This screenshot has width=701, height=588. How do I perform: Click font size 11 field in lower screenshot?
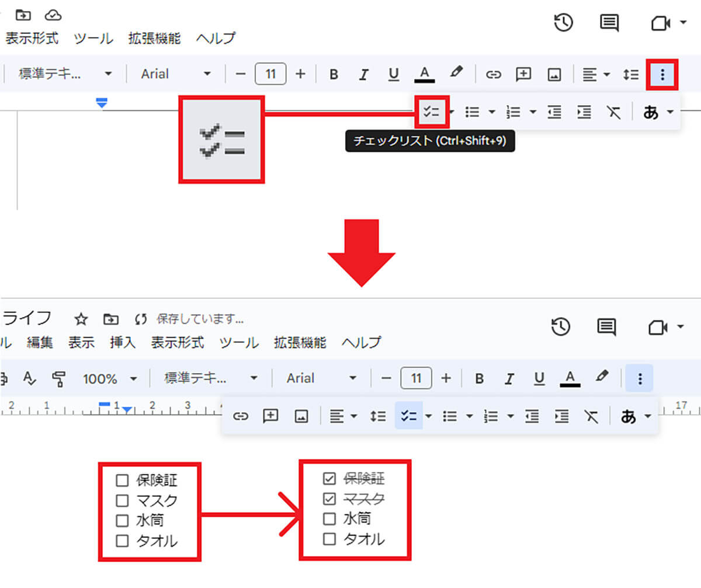(x=416, y=378)
